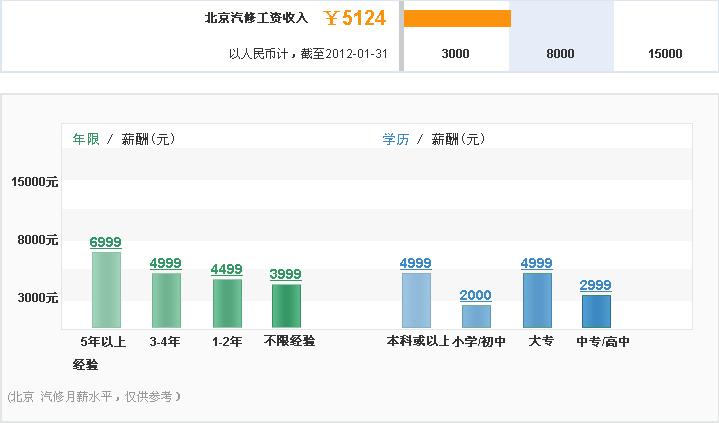Click the 3-4年 axis label
The width and height of the screenshot is (719, 423).
point(165,341)
